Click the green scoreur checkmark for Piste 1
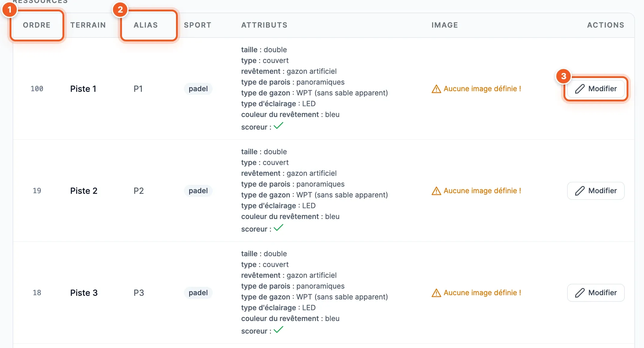 (278, 126)
